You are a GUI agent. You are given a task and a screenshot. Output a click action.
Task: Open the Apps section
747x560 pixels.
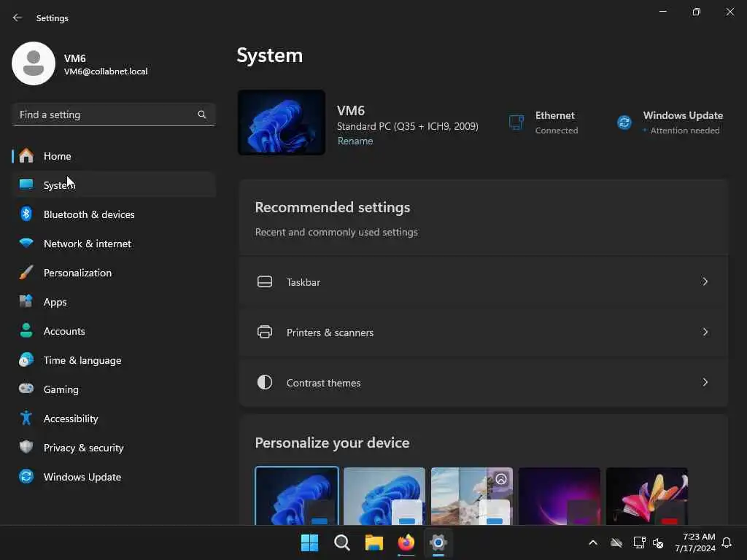coord(114,301)
